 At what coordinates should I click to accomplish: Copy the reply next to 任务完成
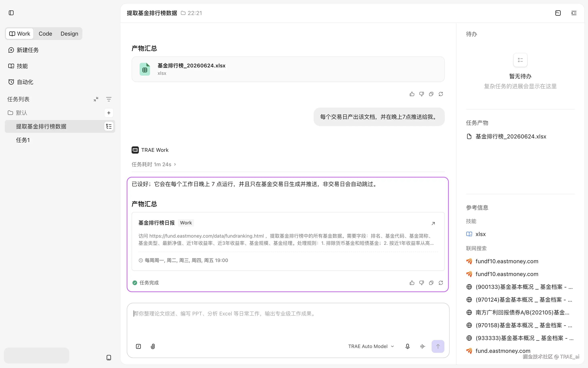(x=431, y=283)
